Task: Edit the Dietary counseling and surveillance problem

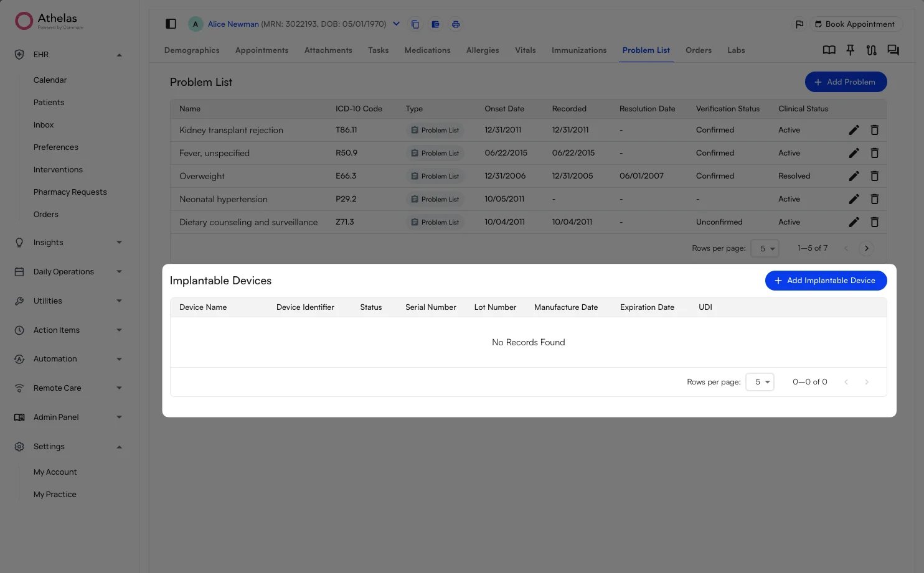Action: coord(854,222)
